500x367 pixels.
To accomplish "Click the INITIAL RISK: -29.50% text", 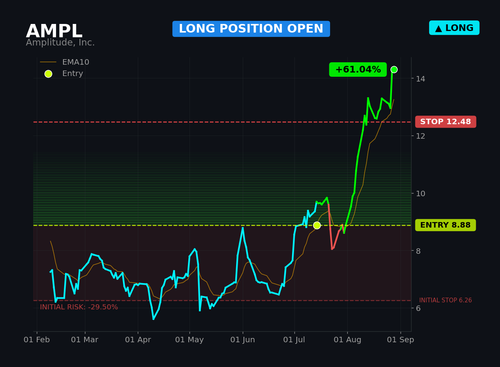I will coord(79,307).
